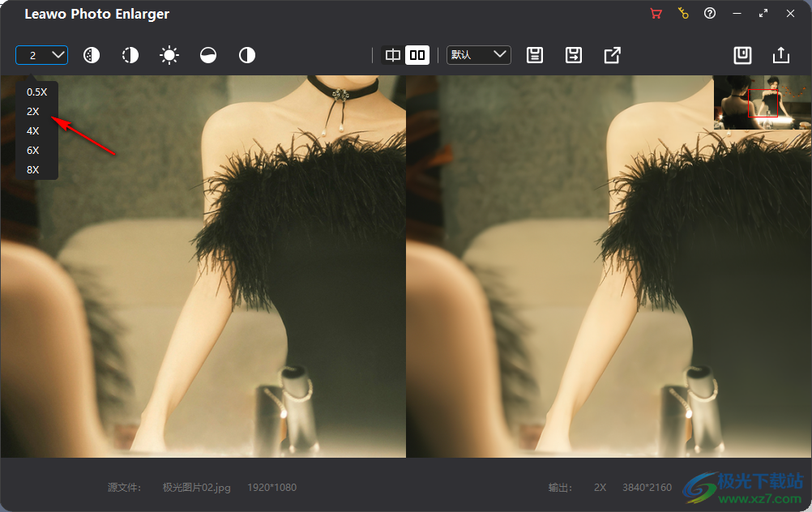Select 0.5X from the scale list

tap(36, 92)
